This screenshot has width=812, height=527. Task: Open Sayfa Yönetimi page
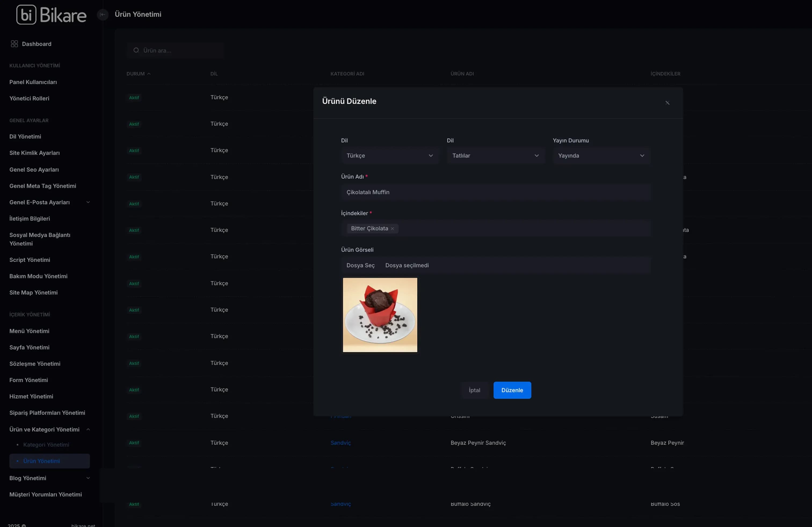click(29, 348)
